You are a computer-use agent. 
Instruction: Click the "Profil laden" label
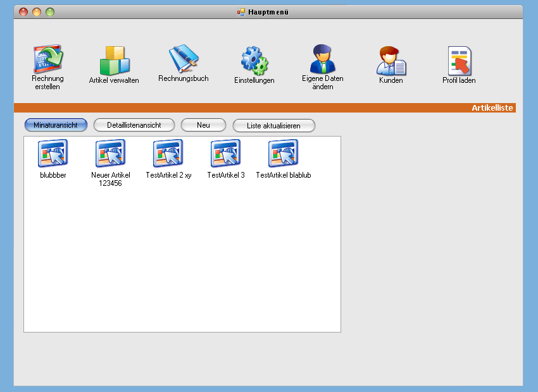(459, 80)
